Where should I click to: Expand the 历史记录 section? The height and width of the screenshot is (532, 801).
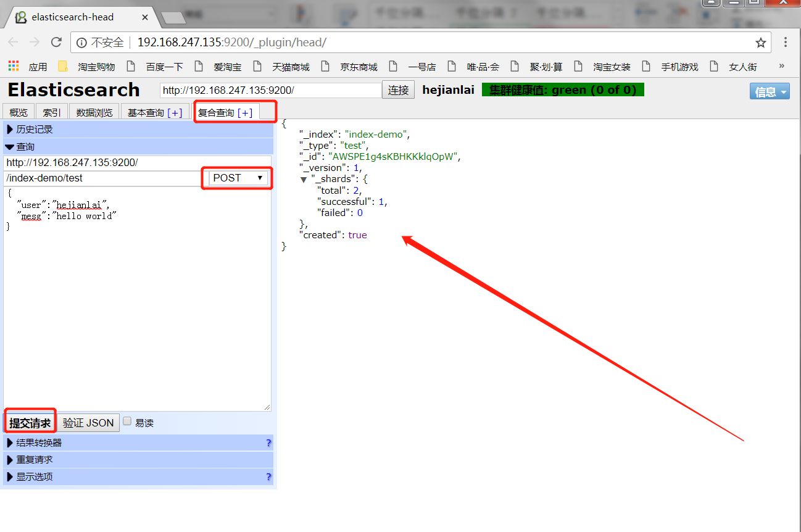pos(34,130)
